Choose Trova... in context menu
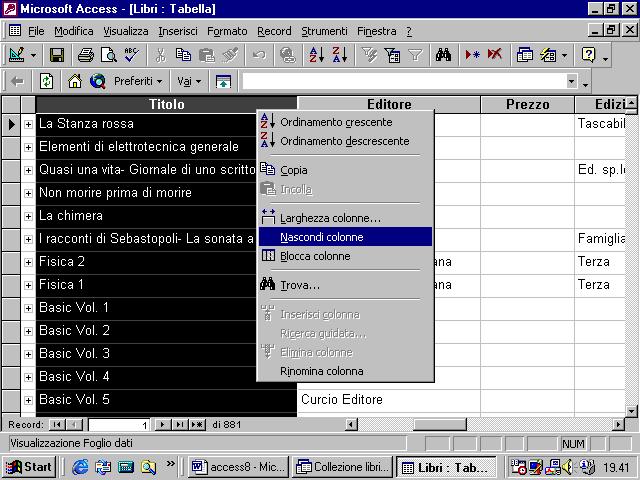 (345, 285)
